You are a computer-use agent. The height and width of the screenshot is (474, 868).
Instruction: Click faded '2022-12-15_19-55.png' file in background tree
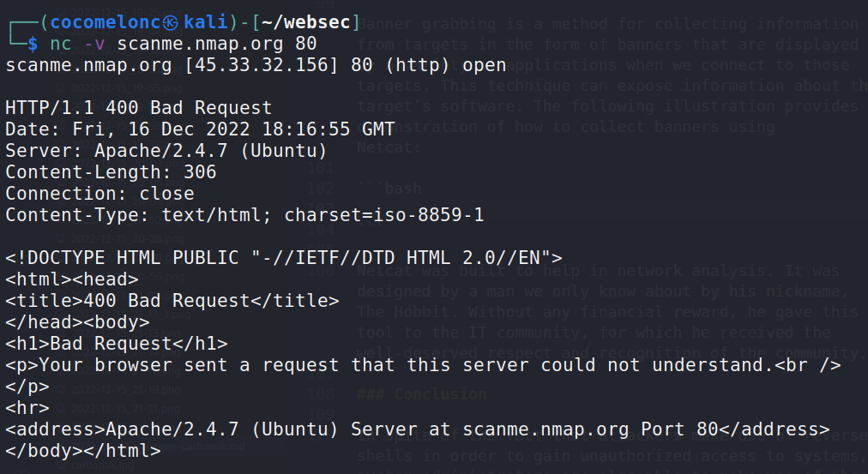pyautogui.click(x=126, y=87)
